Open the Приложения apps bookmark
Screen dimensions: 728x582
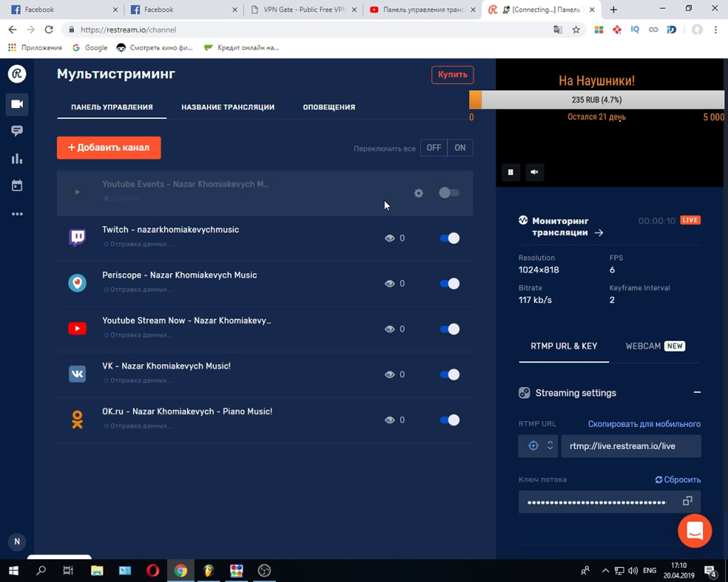point(35,48)
